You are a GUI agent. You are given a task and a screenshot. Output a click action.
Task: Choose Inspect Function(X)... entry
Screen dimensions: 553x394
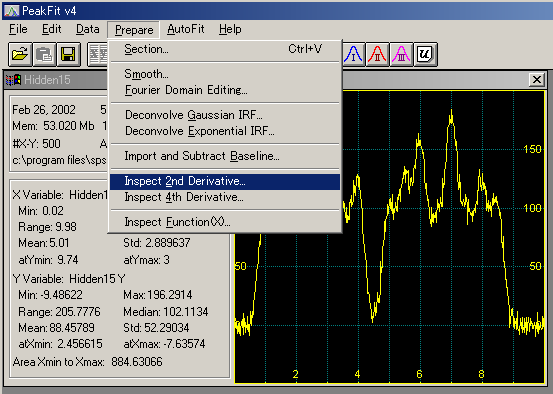pos(225,222)
